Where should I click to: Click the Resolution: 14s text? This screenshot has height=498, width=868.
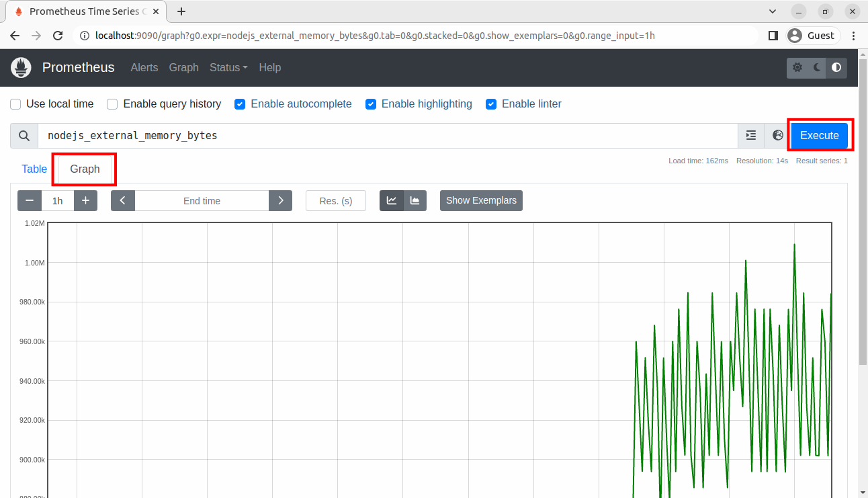pos(762,161)
